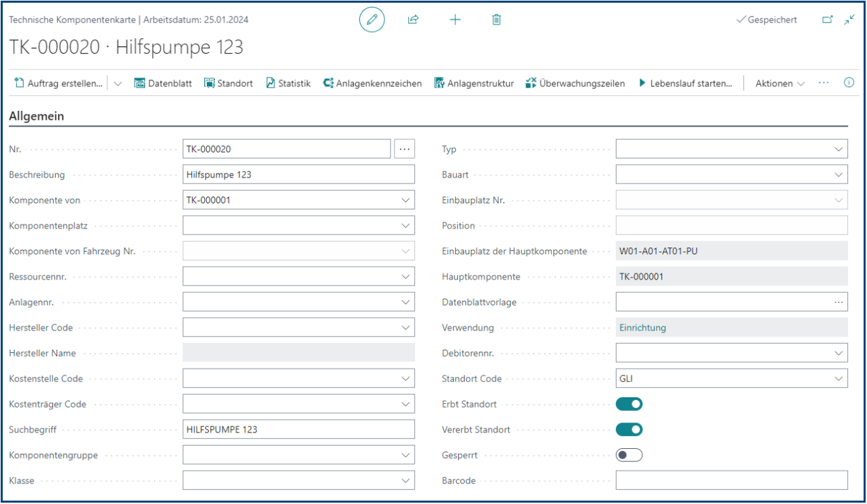Click the ellipsis button beside Nr. field
867x504 pixels.
(x=404, y=148)
